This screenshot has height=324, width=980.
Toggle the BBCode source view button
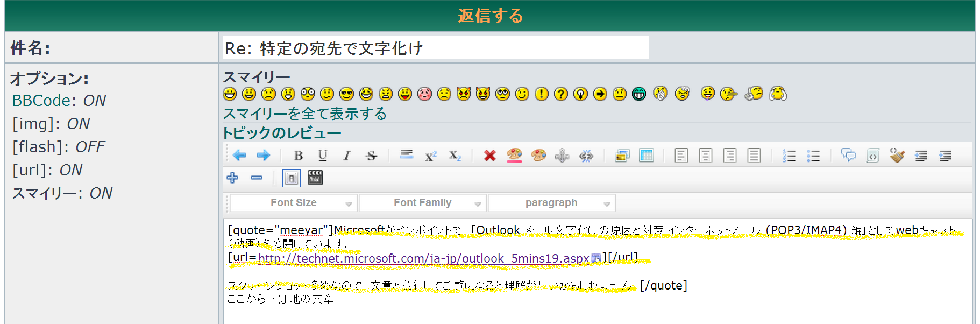point(291,178)
